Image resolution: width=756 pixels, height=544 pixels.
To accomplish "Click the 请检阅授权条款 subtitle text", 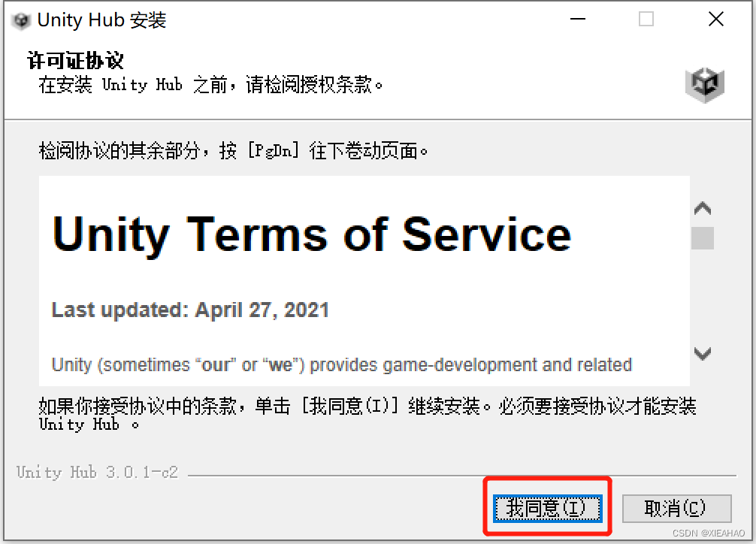I will (x=210, y=85).
